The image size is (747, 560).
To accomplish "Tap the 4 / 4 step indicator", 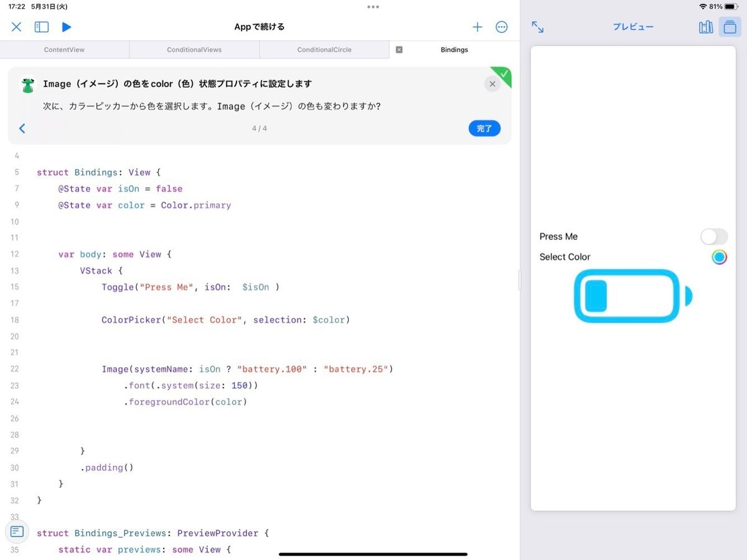I will (260, 128).
